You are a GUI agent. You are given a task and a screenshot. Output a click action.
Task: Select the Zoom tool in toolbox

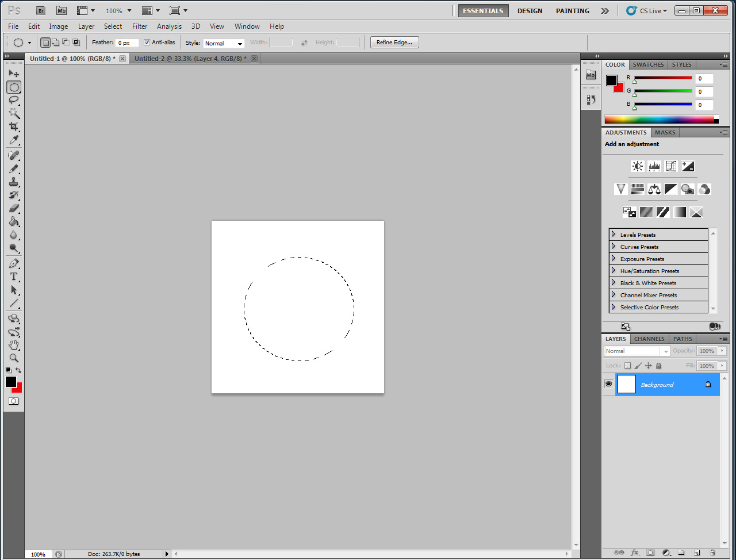point(14,358)
